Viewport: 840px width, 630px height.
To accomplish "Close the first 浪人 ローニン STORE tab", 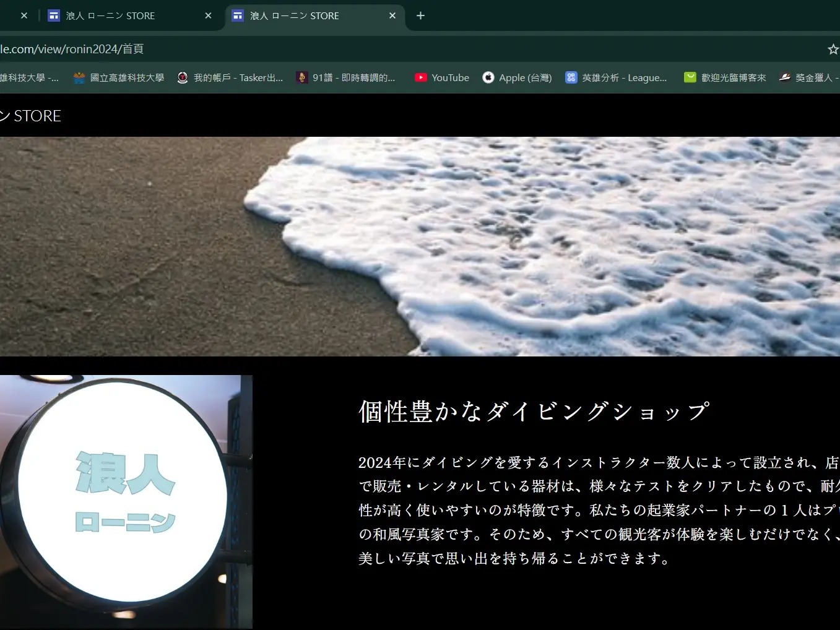I will (x=207, y=15).
